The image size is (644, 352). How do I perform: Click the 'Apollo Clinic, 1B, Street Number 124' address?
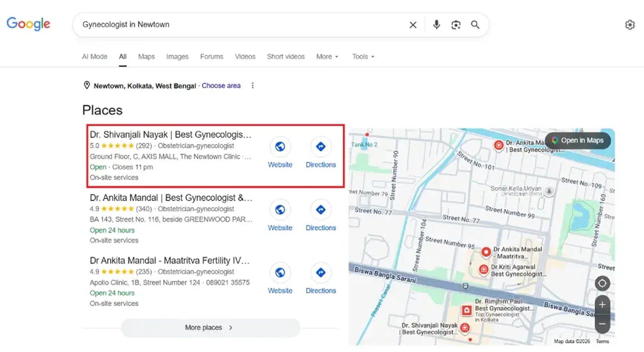pos(145,282)
